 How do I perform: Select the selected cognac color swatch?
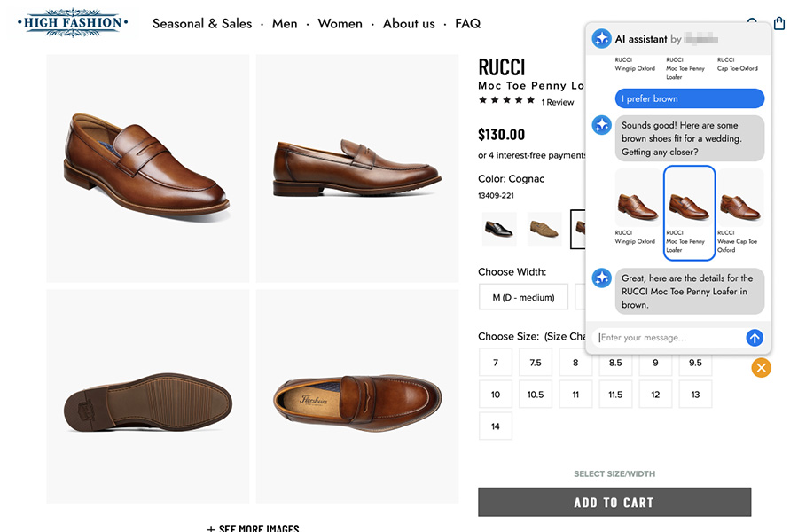[x=578, y=229]
